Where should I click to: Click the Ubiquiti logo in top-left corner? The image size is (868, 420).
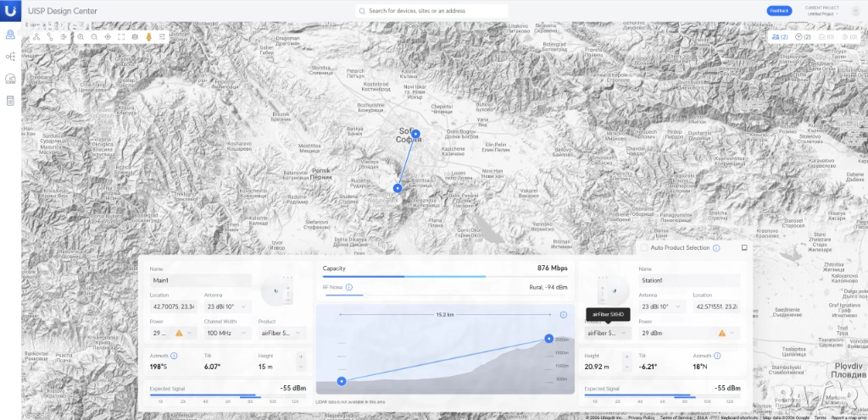click(x=10, y=10)
